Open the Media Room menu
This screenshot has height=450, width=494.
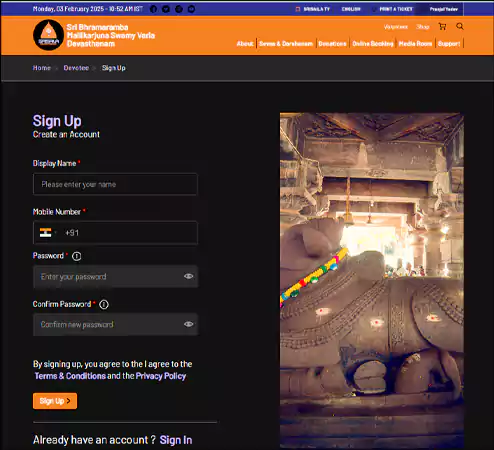(415, 44)
